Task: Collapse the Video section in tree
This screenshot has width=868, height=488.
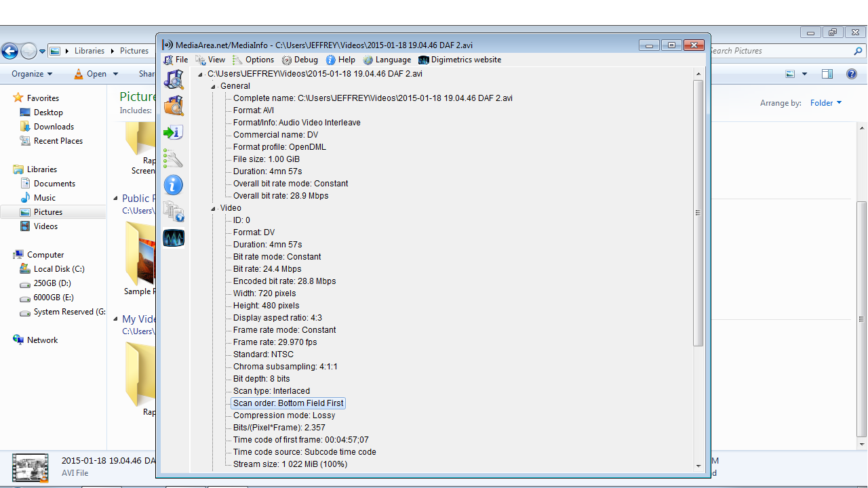Action: (x=213, y=209)
